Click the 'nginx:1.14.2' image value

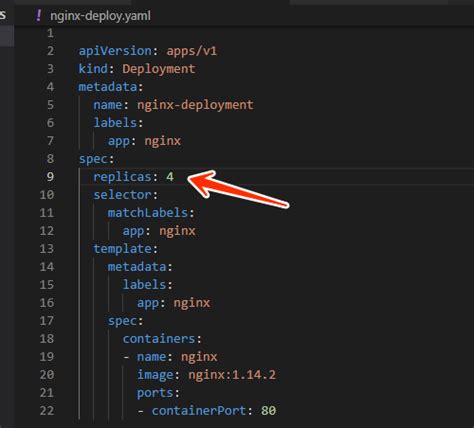click(232, 375)
